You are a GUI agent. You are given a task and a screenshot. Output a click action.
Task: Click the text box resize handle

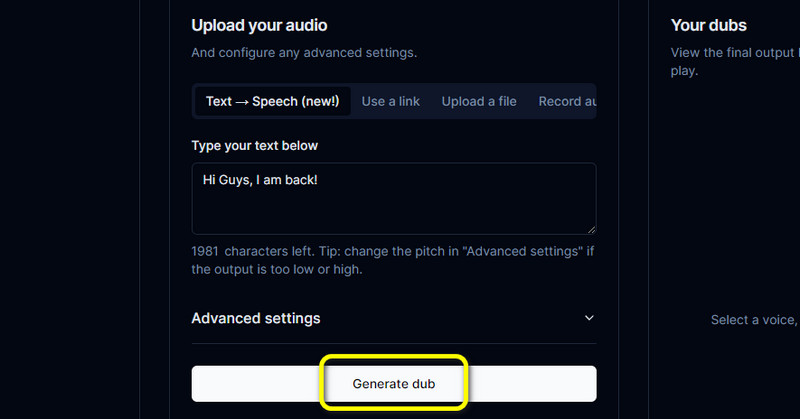(590, 228)
